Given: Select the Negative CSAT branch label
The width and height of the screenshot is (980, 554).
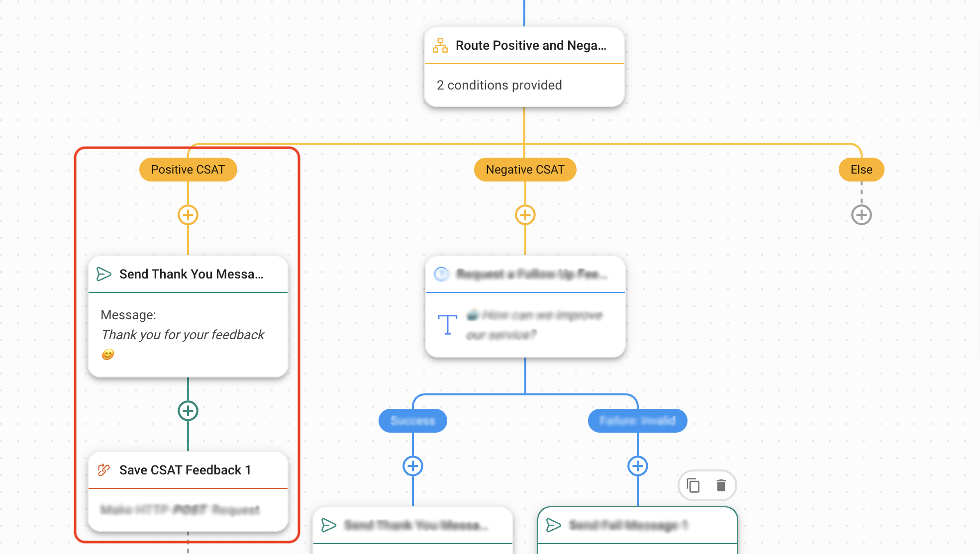Looking at the screenshot, I should click(x=525, y=170).
